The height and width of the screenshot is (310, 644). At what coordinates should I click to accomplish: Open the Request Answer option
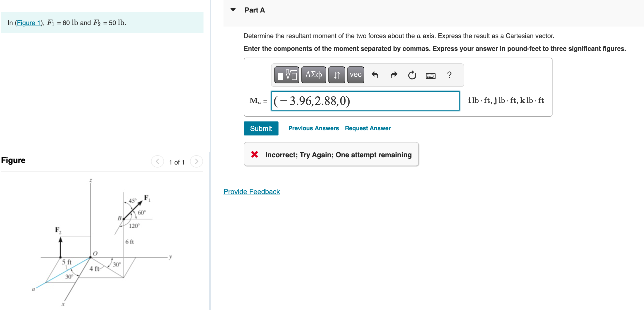[x=367, y=128]
